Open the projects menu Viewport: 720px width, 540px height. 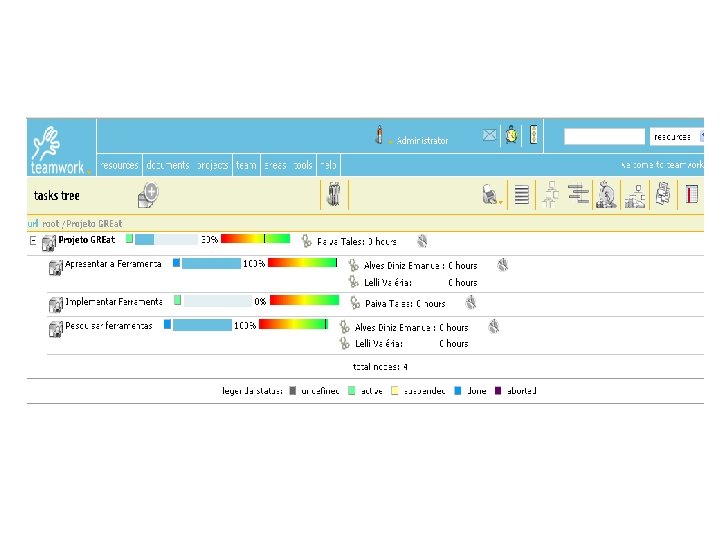coord(213,165)
